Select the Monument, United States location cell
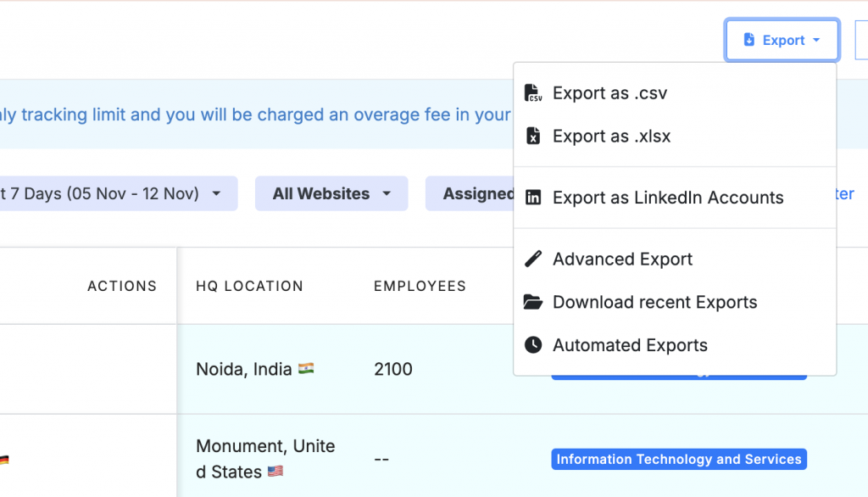The image size is (868, 497). point(264,458)
